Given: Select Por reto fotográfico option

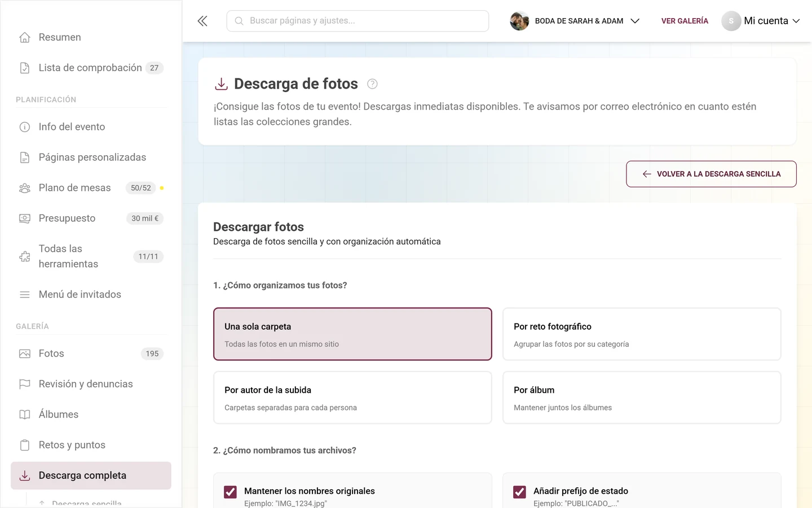Looking at the screenshot, I should point(642,334).
